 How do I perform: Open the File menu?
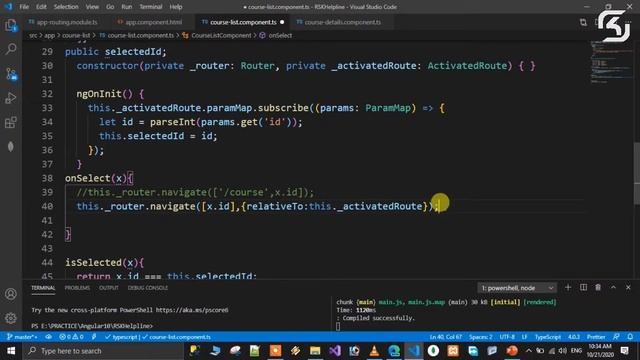[x=24, y=7]
